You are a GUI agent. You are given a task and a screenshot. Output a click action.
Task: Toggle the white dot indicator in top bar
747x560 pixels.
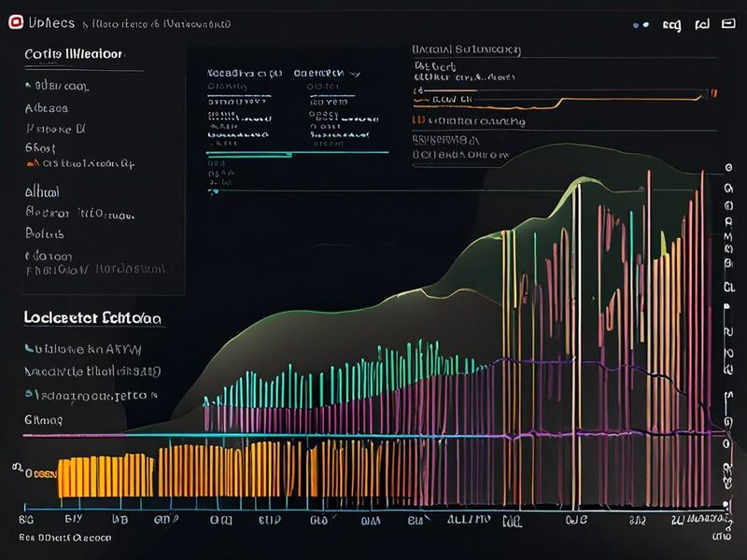[645, 24]
